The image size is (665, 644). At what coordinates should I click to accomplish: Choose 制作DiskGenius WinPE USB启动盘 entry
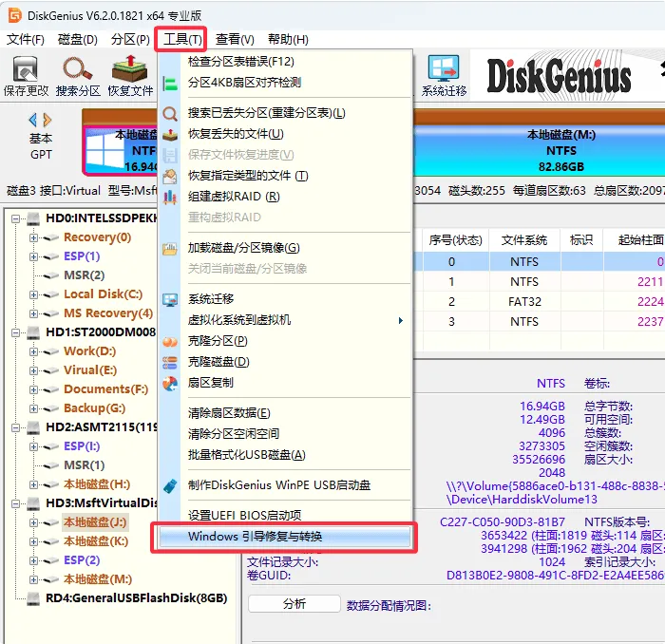pyautogui.click(x=278, y=485)
